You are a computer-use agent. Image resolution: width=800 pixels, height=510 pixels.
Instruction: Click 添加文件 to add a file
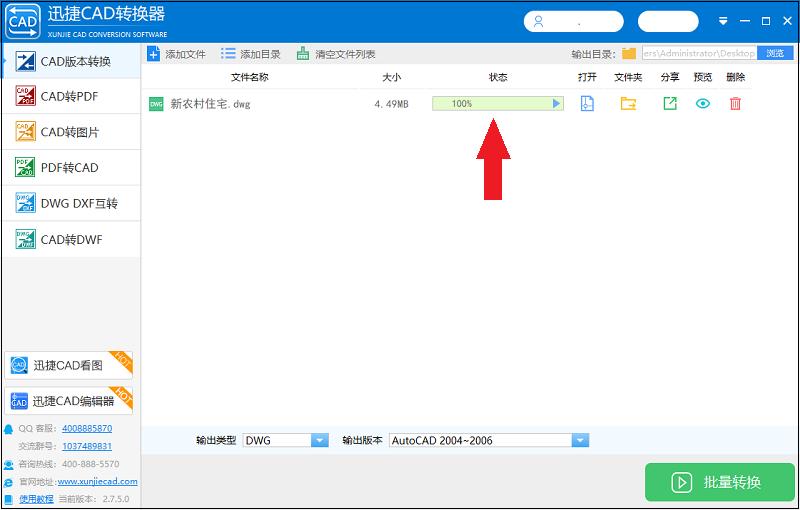176,54
